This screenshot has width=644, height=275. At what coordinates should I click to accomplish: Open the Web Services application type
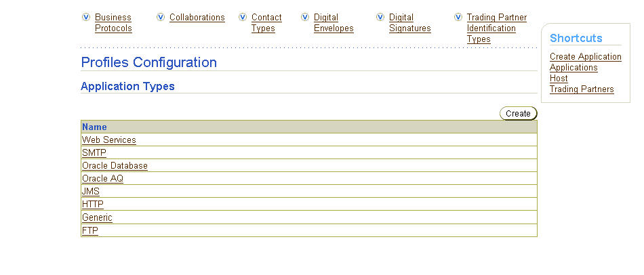coord(109,140)
